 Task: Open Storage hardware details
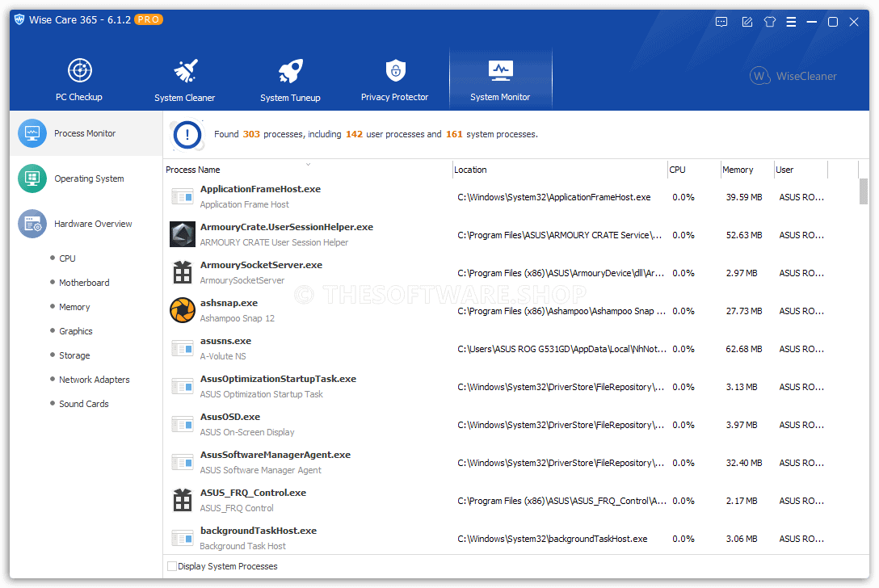(x=74, y=355)
